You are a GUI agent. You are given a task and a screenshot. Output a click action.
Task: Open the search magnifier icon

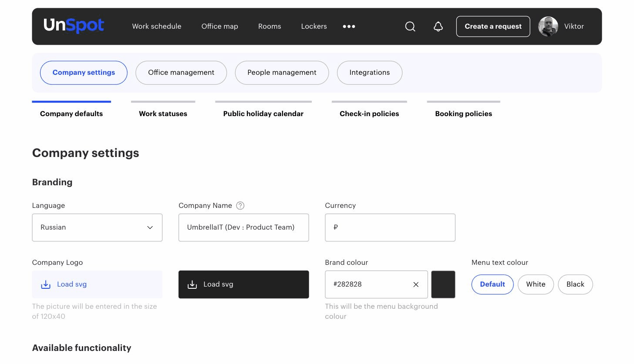tap(410, 27)
